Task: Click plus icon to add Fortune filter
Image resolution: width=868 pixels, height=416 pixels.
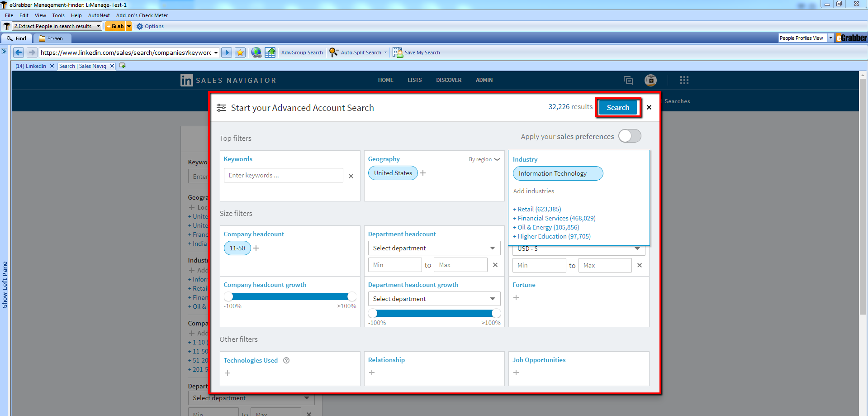Action: click(516, 297)
